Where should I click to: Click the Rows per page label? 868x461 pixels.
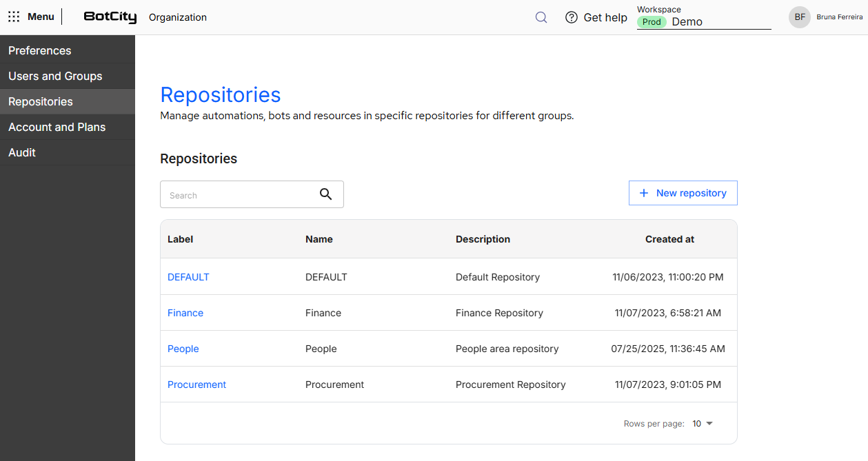click(x=654, y=424)
